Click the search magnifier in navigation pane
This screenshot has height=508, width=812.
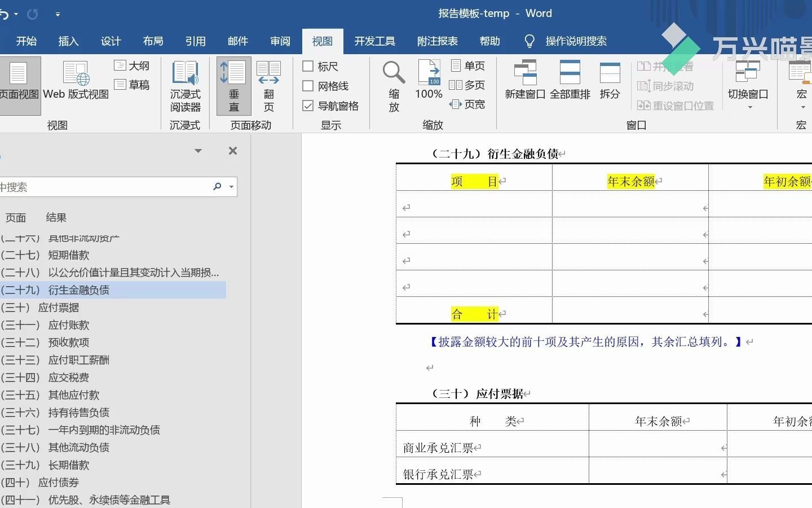coord(217,187)
